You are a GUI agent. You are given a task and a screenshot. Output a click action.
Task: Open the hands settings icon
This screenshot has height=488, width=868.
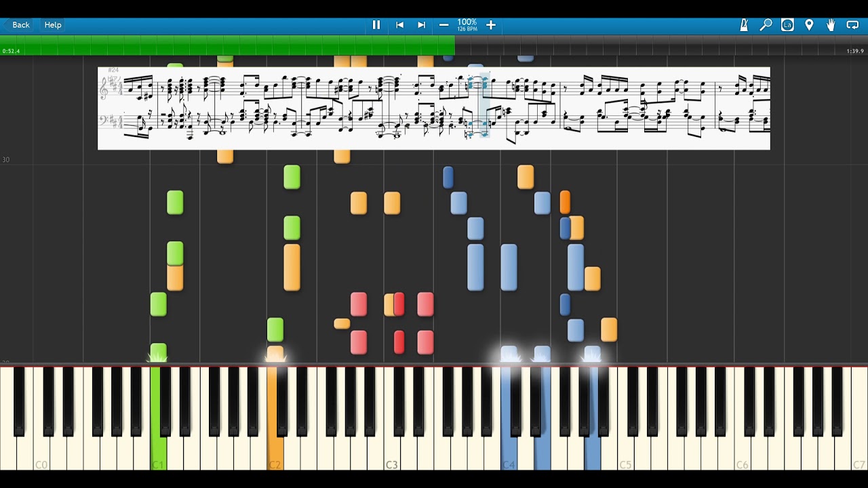pos(831,25)
